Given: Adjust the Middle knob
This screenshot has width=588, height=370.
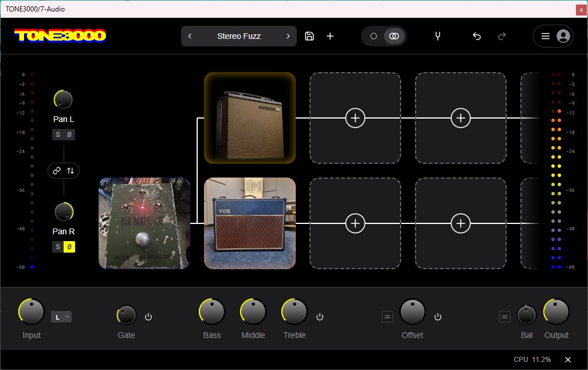Looking at the screenshot, I should 253,312.
